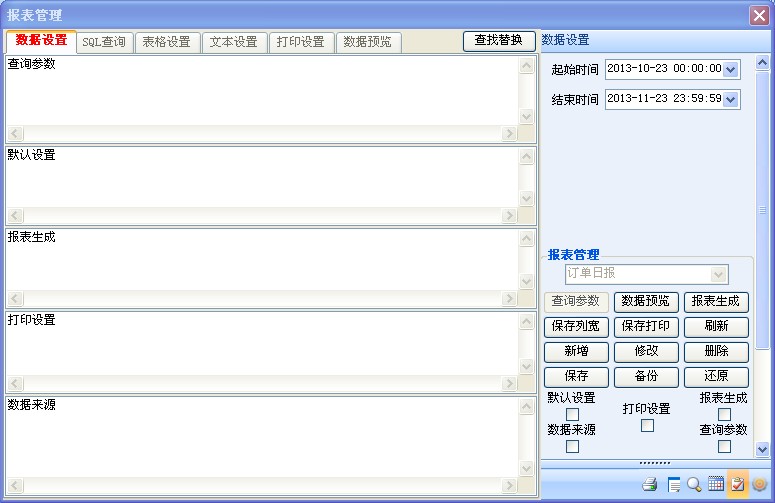Click up arrow of 打印设置 box scrollbar

tap(527, 322)
